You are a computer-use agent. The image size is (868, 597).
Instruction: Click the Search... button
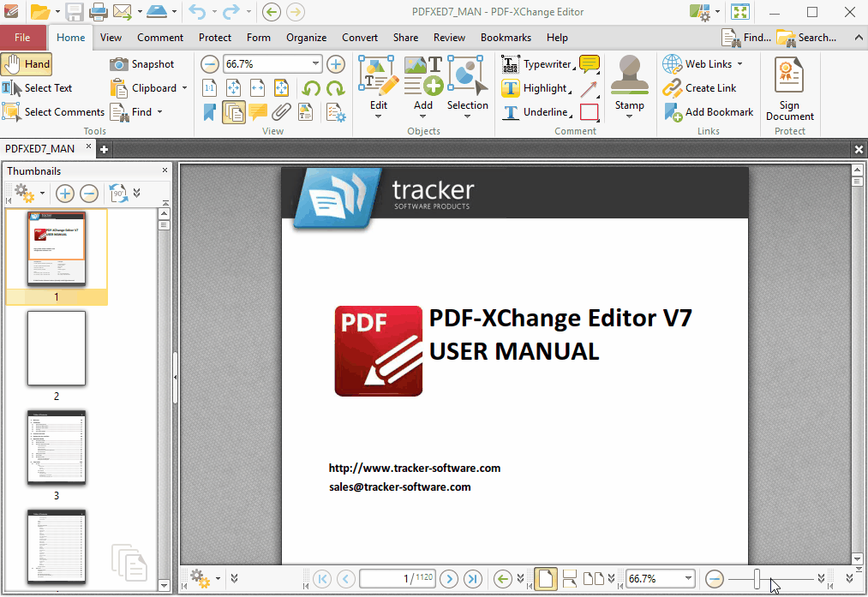[806, 38]
